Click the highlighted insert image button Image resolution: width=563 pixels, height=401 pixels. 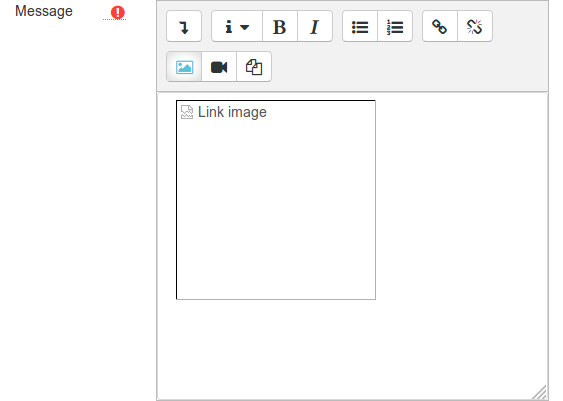click(184, 67)
